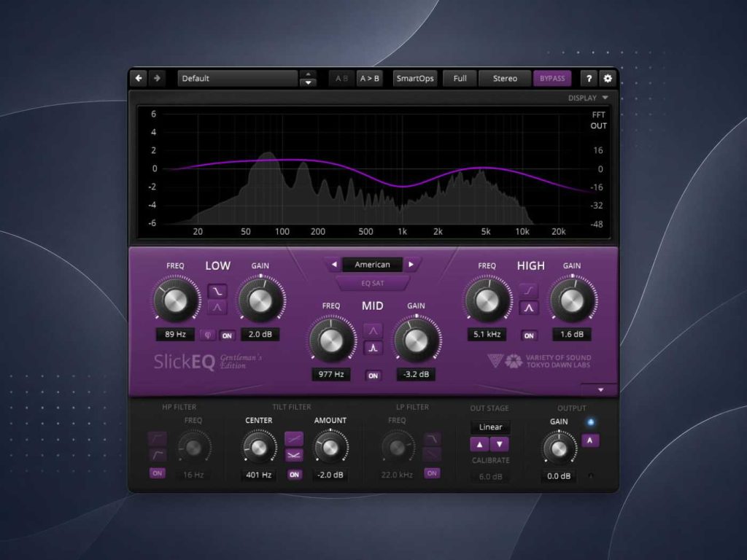747x560 pixels.
Task: Toggle auto gain A button
Action: click(x=590, y=440)
